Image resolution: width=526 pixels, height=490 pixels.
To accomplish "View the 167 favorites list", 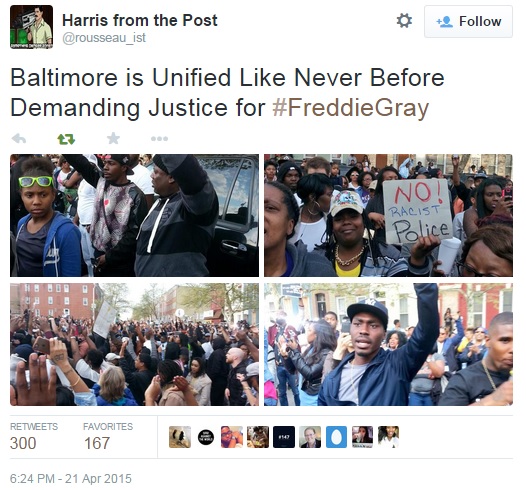I will point(108,437).
